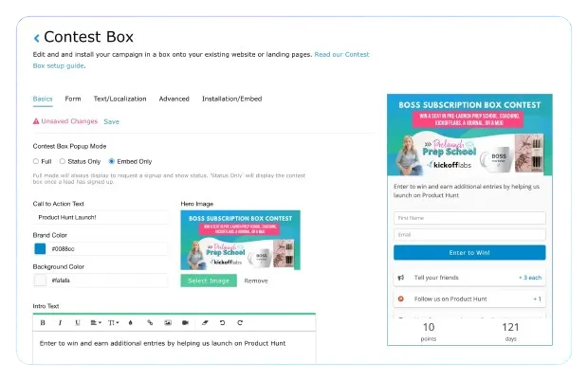Click the undo arrow in editor toolbar
Screen dimensions: 588x381
[221, 322]
